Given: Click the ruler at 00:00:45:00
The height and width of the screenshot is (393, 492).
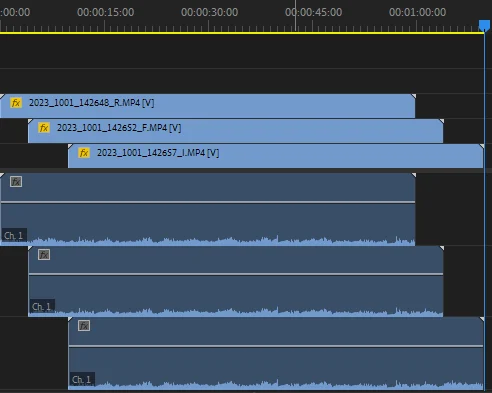Looking at the screenshot, I should coord(313,12).
